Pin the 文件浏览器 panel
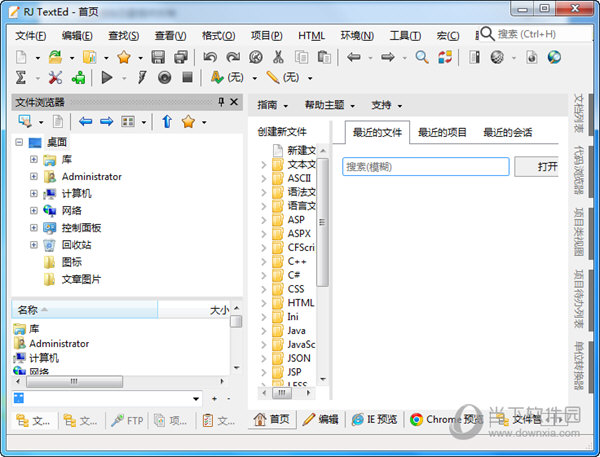 (221, 102)
